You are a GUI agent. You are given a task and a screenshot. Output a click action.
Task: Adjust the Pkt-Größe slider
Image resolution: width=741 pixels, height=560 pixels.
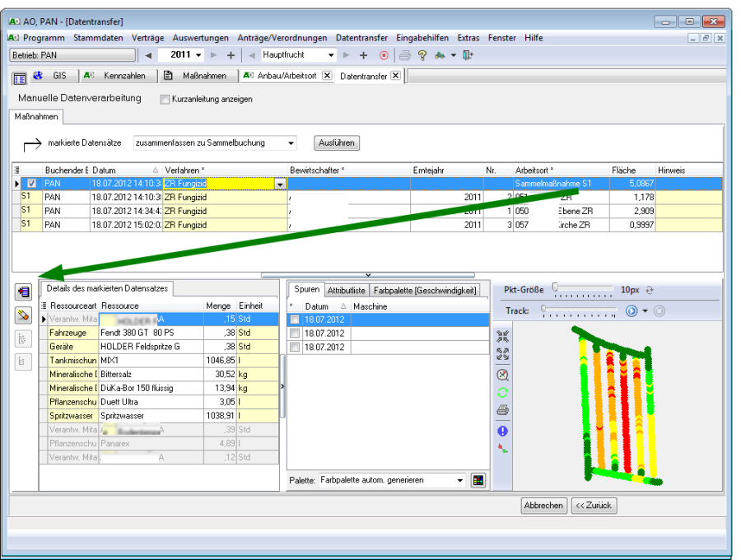[x=556, y=288]
